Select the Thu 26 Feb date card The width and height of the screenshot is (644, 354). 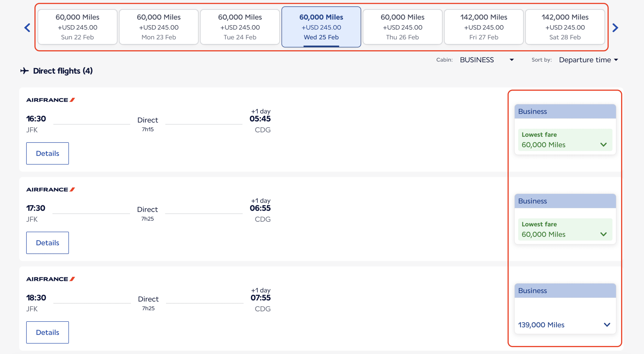(x=403, y=27)
